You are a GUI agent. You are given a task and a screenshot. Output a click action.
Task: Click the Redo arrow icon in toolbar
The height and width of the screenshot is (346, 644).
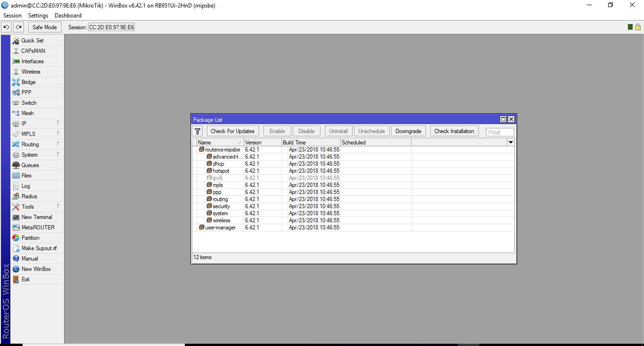[19, 27]
